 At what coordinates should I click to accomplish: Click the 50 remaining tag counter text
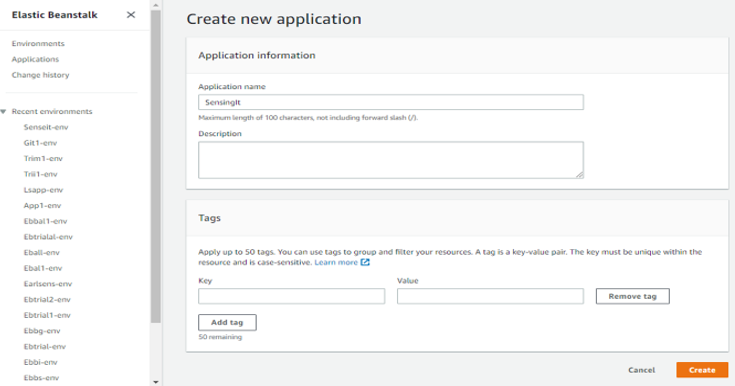coord(220,337)
